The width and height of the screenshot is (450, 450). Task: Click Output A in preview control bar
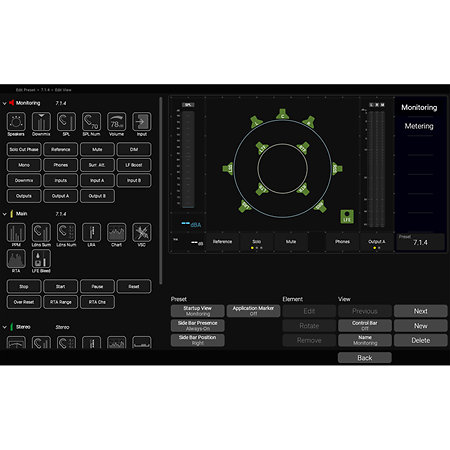point(377,242)
